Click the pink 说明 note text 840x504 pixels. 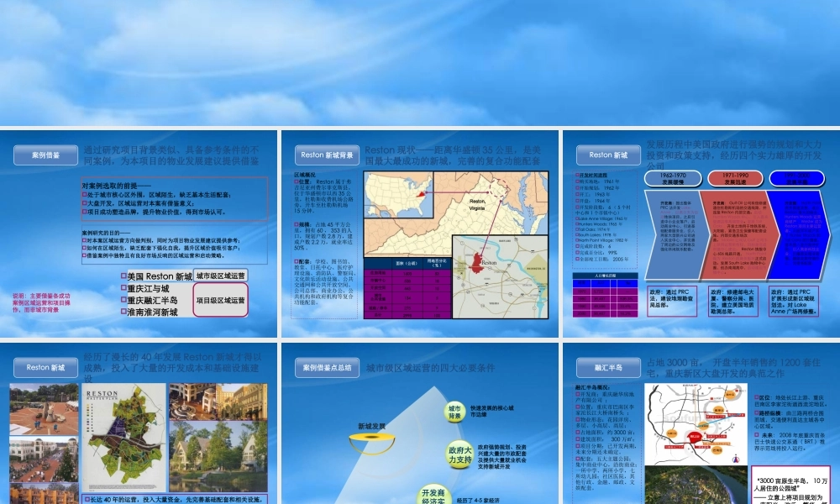(41, 302)
